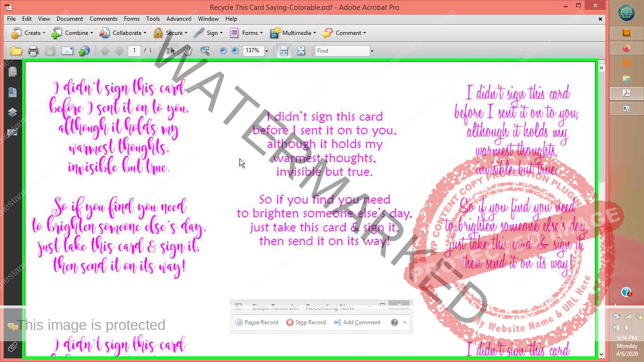This screenshot has width=644, height=362.
Task: Email the PDF with the envelope icon
Action: [x=66, y=50]
